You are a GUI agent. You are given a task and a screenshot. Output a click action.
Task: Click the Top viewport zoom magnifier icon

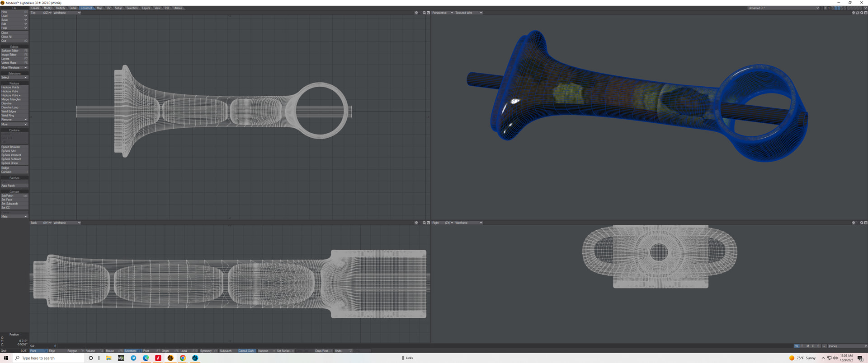coord(424,13)
